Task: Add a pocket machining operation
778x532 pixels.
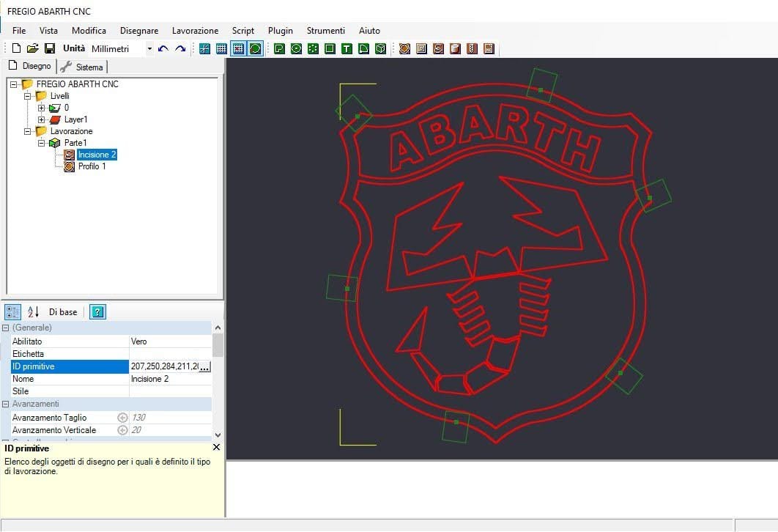Action: (x=421, y=48)
